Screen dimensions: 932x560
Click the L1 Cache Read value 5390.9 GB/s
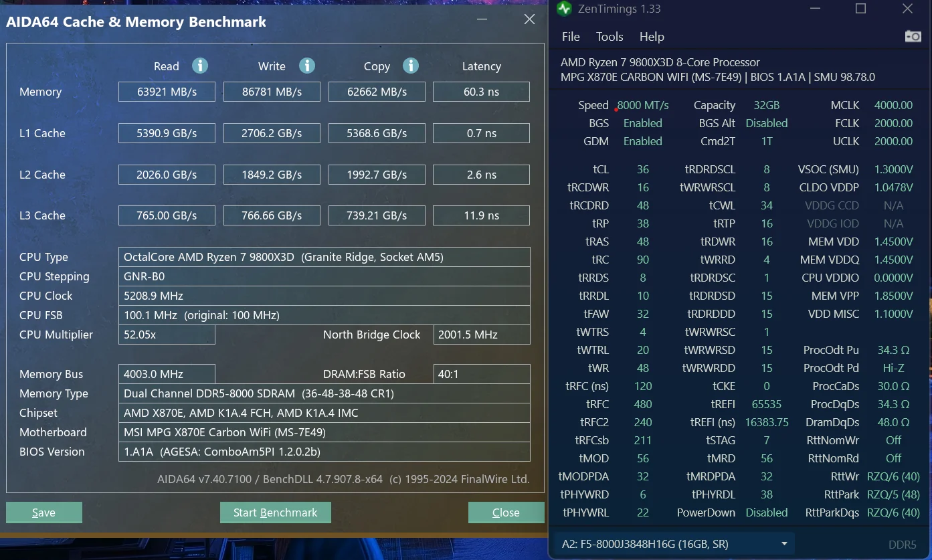pos(167,133)
